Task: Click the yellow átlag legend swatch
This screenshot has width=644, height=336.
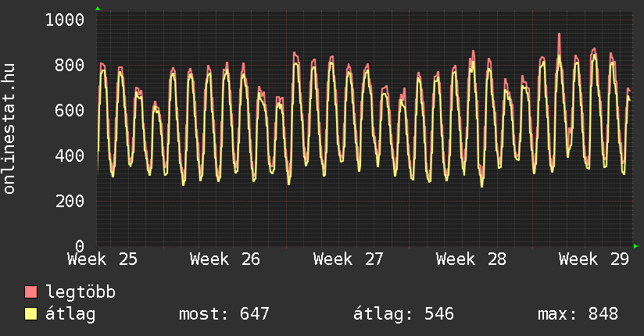Action: [x=30, y=314]
